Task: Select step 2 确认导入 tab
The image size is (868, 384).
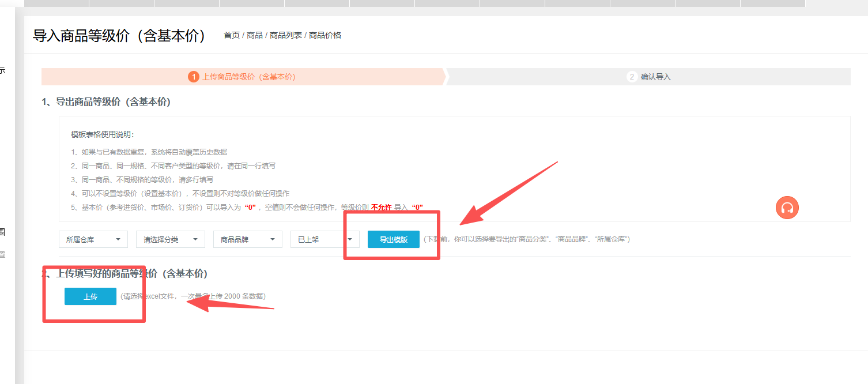Action: coord(649,77)
